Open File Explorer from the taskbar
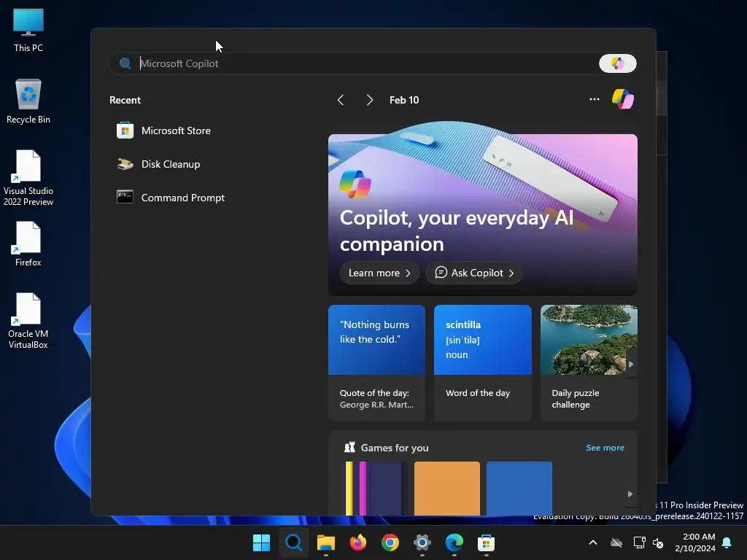Image resolution: width=747 pixels, height=560 pixels. point(326,542)
